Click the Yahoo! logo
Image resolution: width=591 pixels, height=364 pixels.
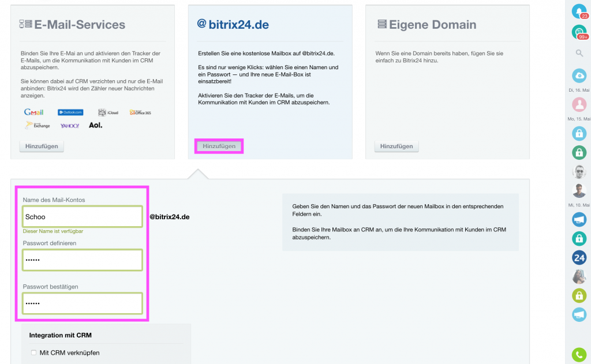[70, 126]
